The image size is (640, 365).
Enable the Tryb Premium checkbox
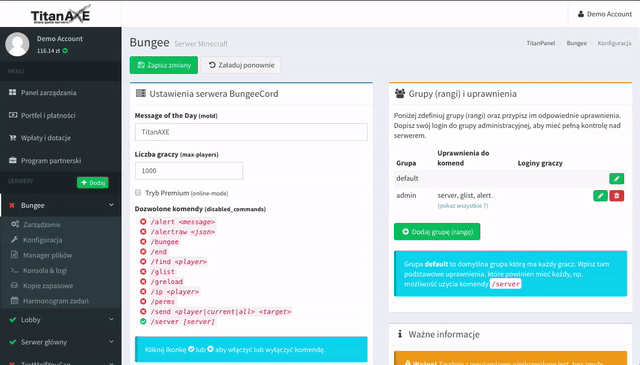138,193
